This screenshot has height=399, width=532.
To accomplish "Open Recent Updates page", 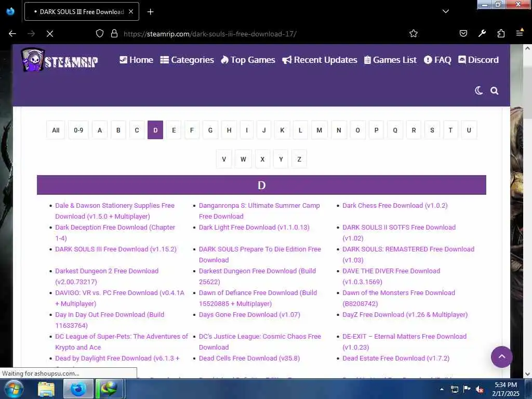I will coord(320,60).
